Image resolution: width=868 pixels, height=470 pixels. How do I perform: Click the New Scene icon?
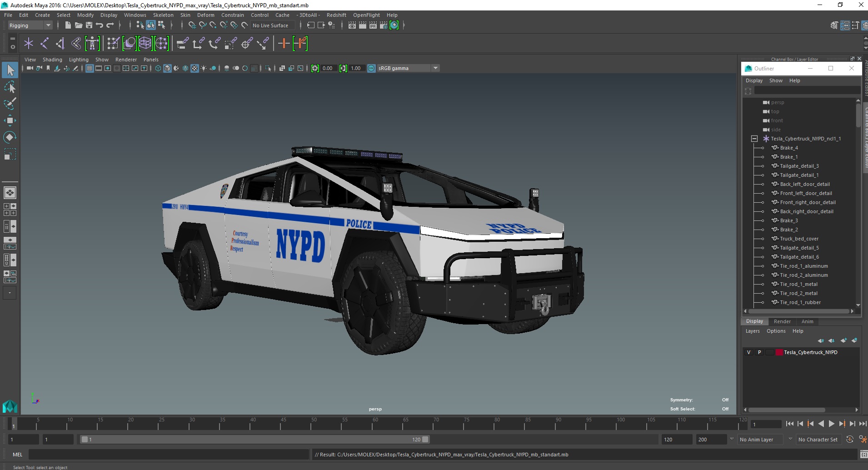click(68, 25)
